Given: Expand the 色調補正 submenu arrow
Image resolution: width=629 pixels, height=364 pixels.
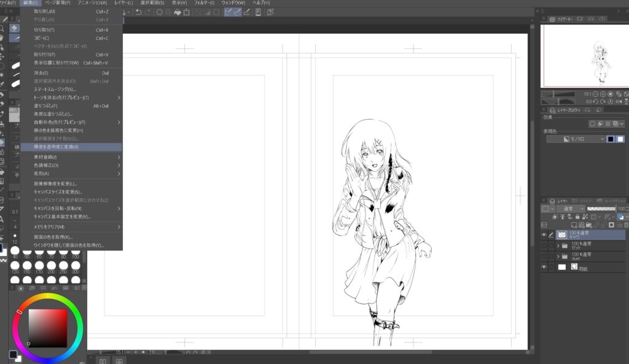Looking at the screenshot, I should point(119,165).
